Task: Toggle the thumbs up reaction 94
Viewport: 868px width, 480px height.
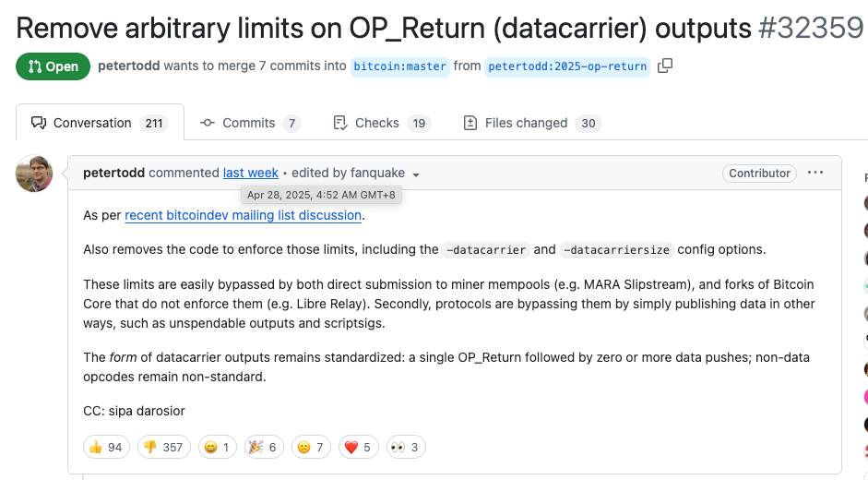Action: [x=106, y=448]
